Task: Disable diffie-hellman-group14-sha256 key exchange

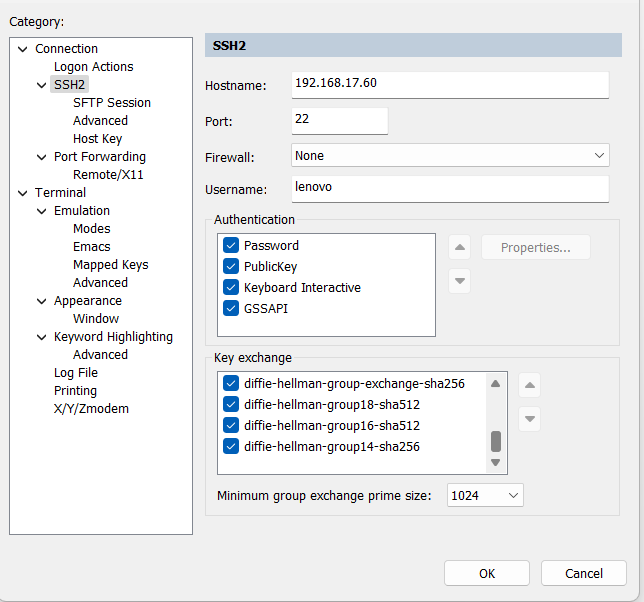Action: tap(231, 446)
